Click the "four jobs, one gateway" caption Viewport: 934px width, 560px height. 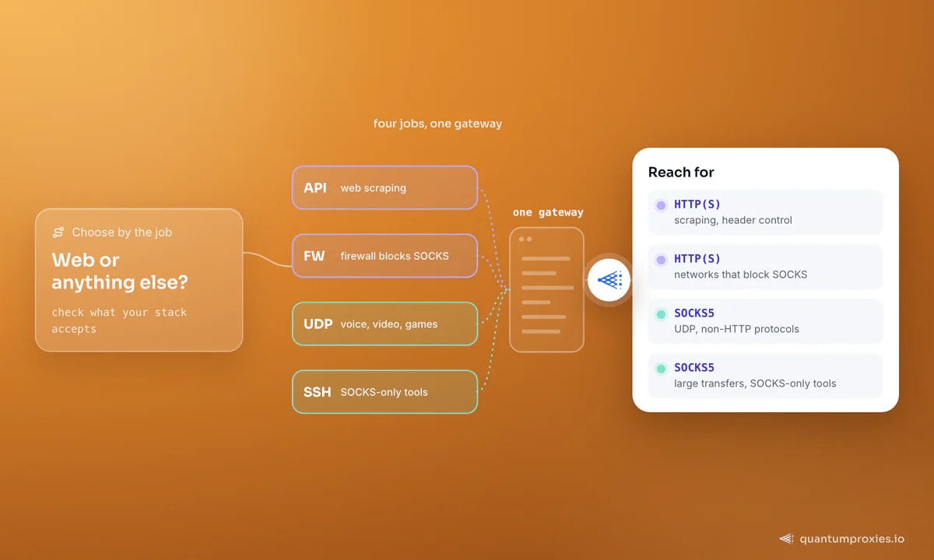pos(437,124)
